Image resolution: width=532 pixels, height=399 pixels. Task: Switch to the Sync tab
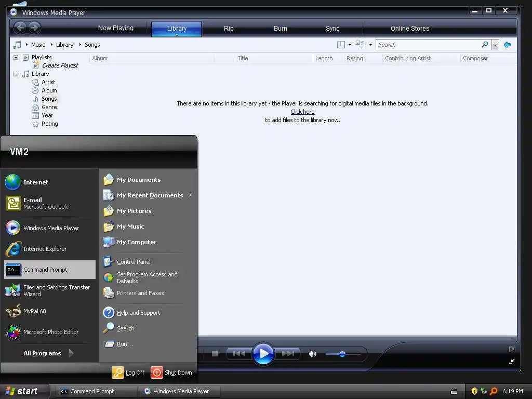coord(332,29)
